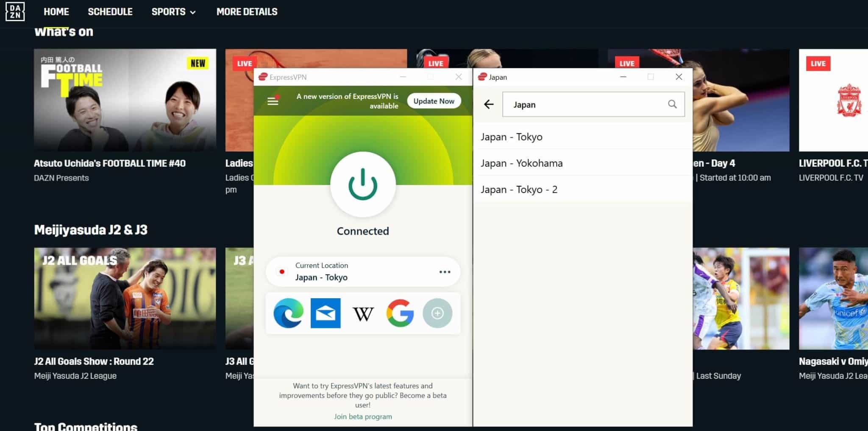868x431 pixels.
Task: Open the Microsoft Edge shortcut
Action: tap(288, 313)
